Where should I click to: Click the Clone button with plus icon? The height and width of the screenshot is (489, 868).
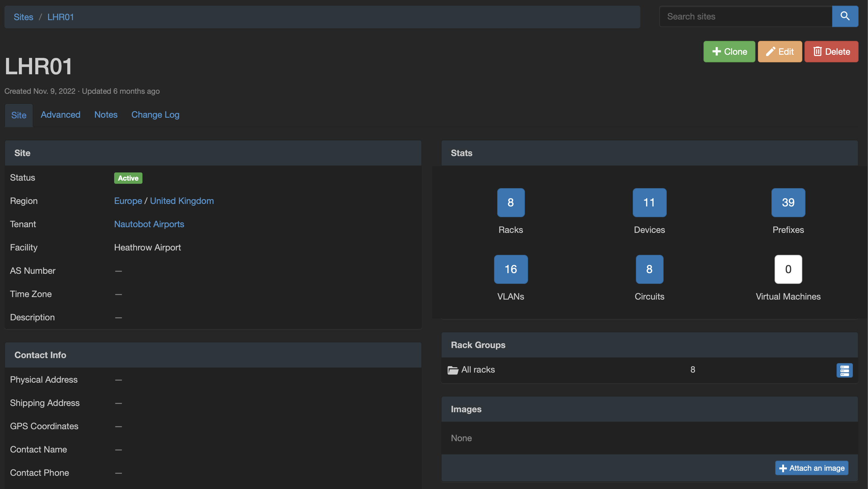pyautogui.click(x=729, y=52)
